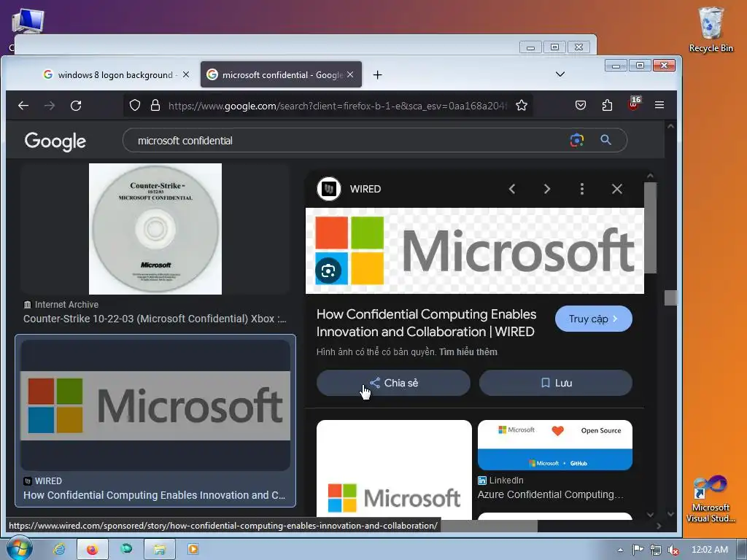Select the WIRED Microsoft logo result thumbnail
Screen dimensions: 747x560
155,405
